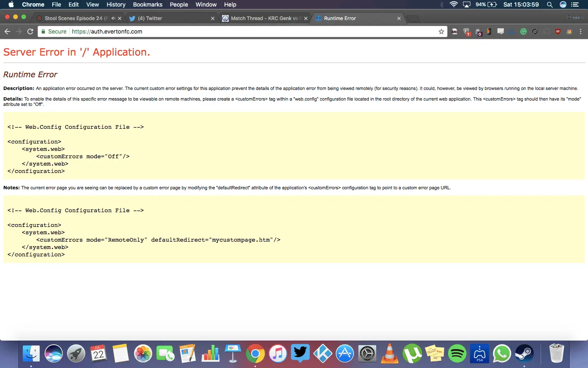Open iTunes from the Dock

[x=278, y=354]
